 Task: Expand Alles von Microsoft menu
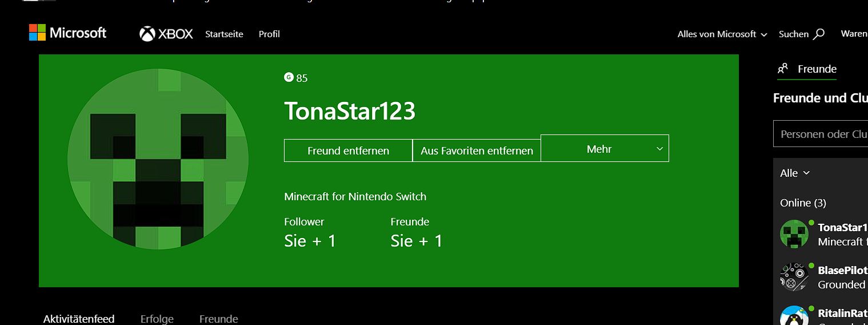point(722,34)
